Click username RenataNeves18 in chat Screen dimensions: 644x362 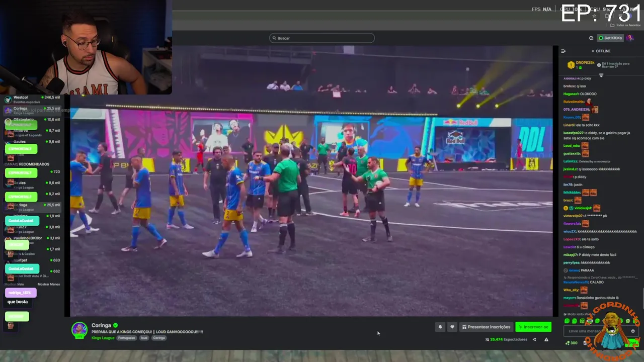click(x=576, y=282)
